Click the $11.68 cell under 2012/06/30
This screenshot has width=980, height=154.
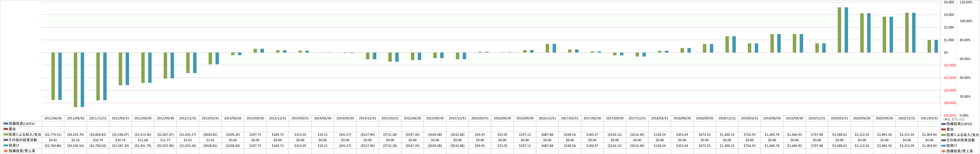point(143,140)
